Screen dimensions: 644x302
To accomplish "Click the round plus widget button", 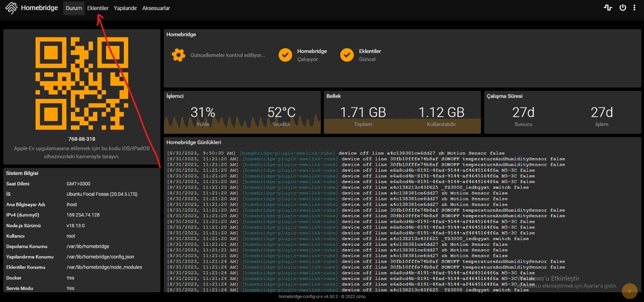I will coord(630,291).
